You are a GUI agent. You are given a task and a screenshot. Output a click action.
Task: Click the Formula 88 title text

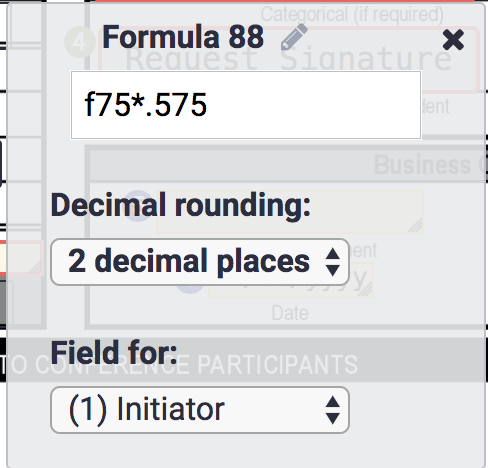[183, 37]
